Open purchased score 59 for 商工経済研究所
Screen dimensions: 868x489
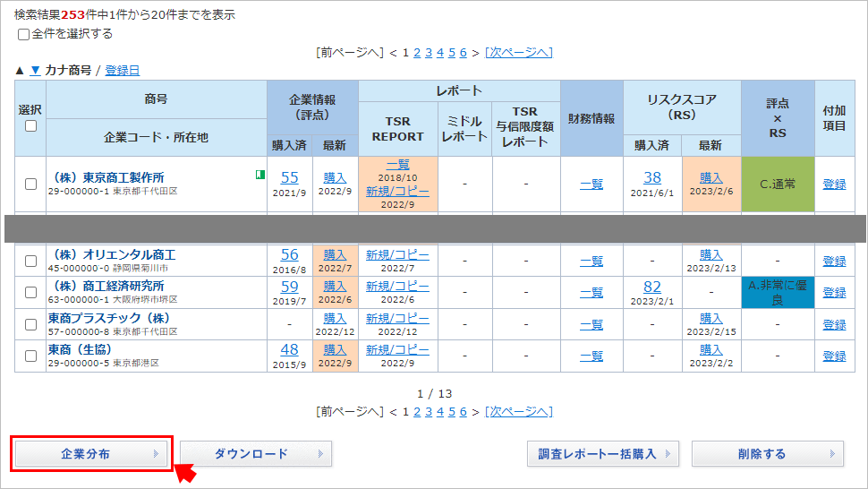(290, 287)
